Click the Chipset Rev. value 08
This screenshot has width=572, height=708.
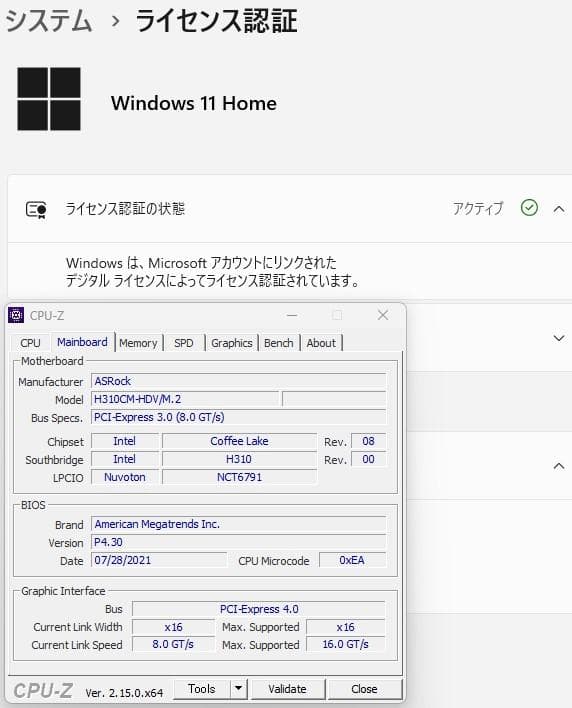click(x=368, y=441)
